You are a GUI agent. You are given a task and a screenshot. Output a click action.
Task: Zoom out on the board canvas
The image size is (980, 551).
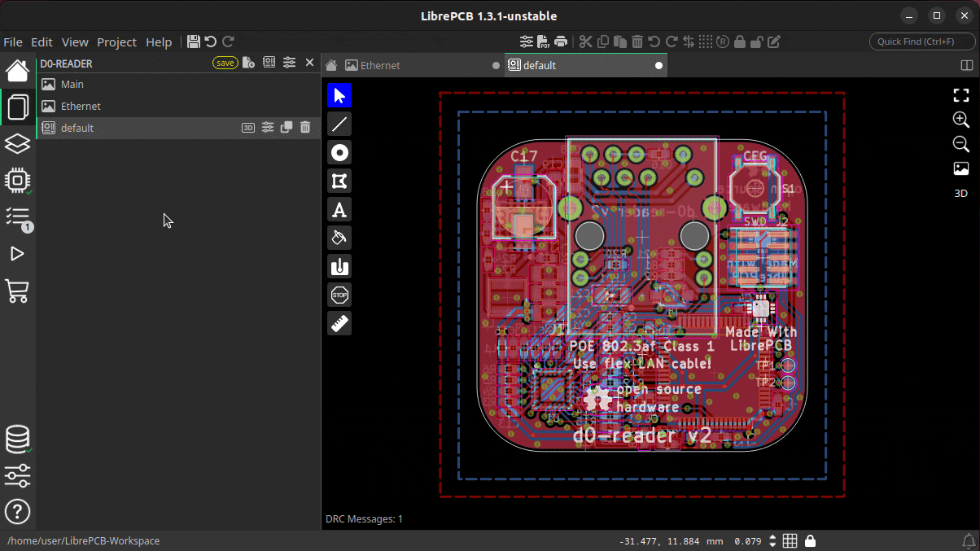(961, 144)
